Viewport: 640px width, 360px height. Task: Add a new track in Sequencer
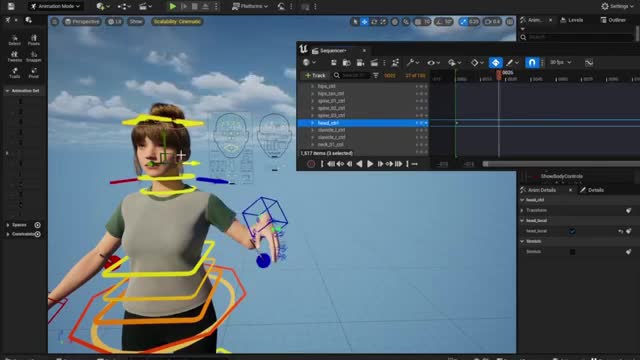[315, 76]
